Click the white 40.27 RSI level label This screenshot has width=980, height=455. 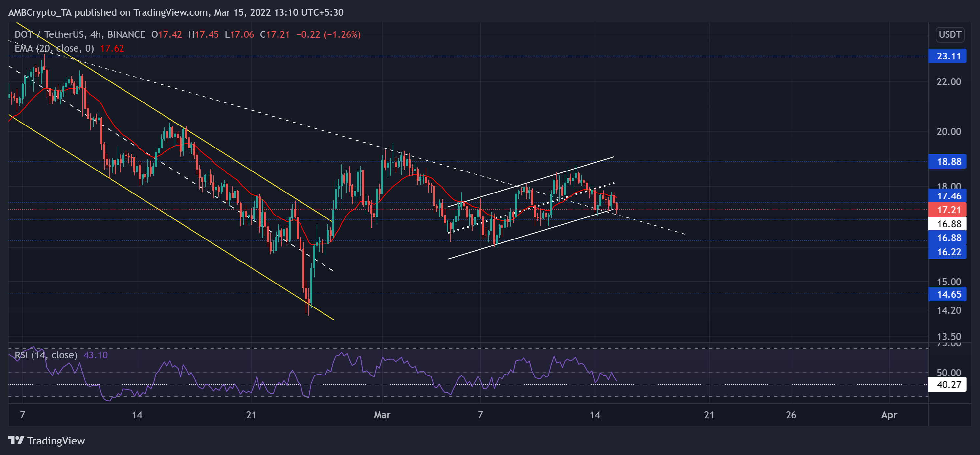947,385
